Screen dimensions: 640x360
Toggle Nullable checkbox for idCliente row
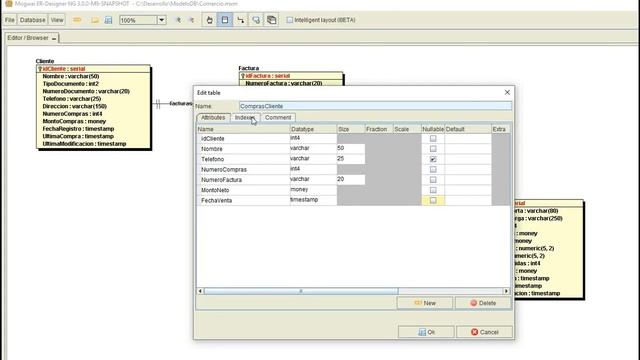(x=433, y=139)
